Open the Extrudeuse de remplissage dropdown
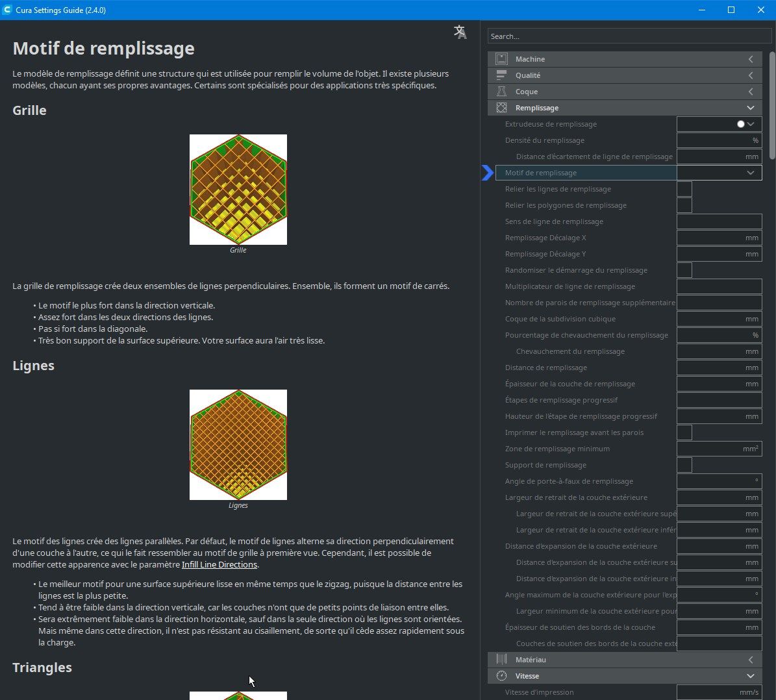This screenshot has width=776, height=700. 719,124
